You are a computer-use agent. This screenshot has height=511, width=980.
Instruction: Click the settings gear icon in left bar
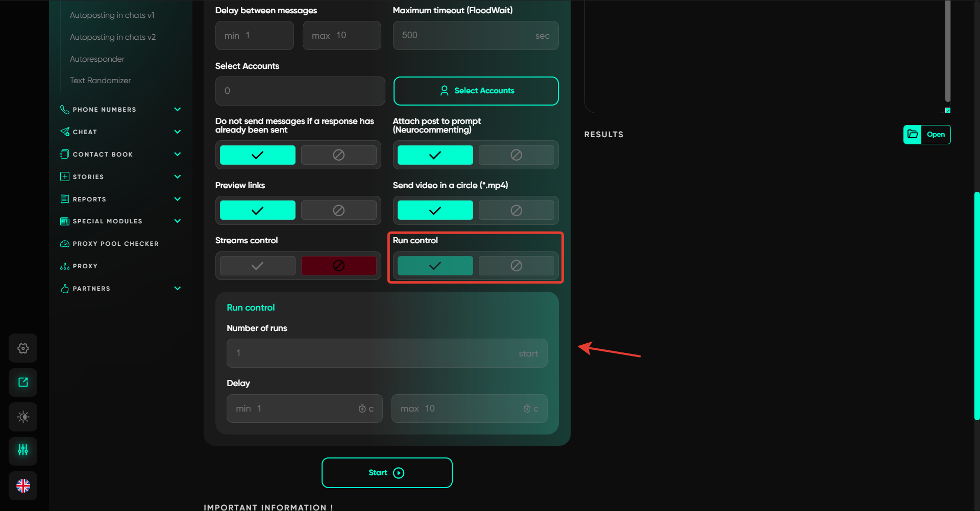tap(23, 348)
